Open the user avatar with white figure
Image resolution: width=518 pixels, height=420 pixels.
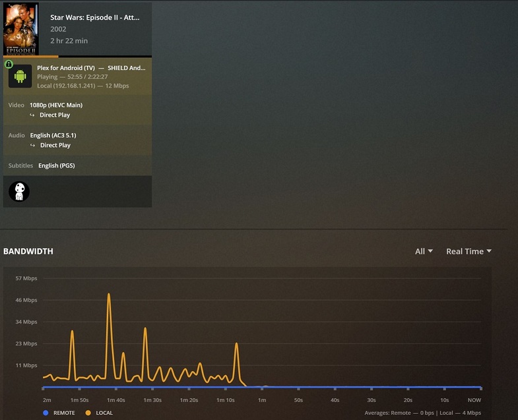[19, 191]
